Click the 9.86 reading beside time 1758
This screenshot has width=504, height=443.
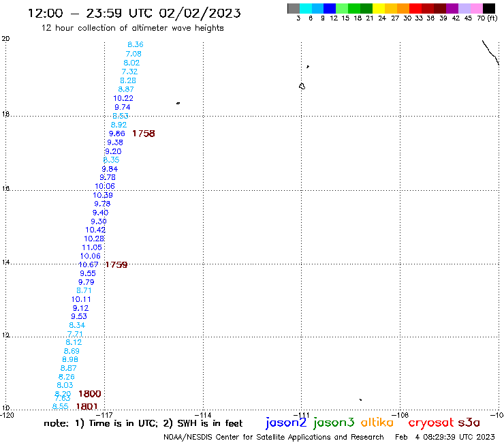116,134
